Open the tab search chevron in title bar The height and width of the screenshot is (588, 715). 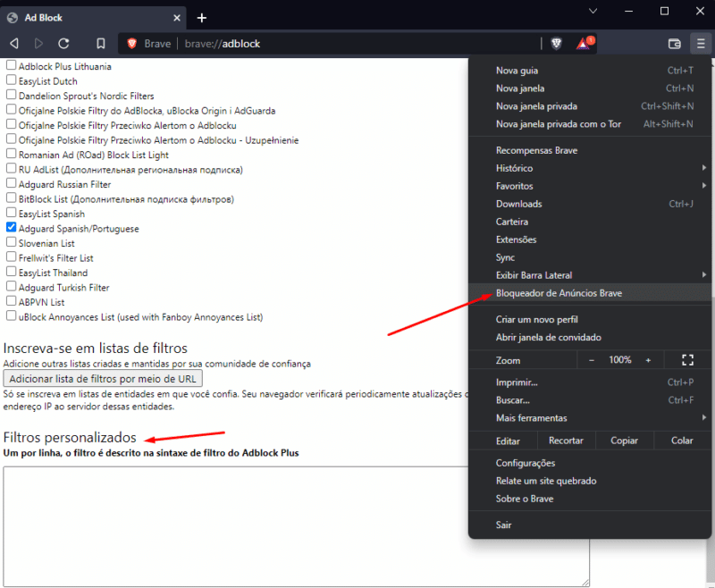(593, 11)
